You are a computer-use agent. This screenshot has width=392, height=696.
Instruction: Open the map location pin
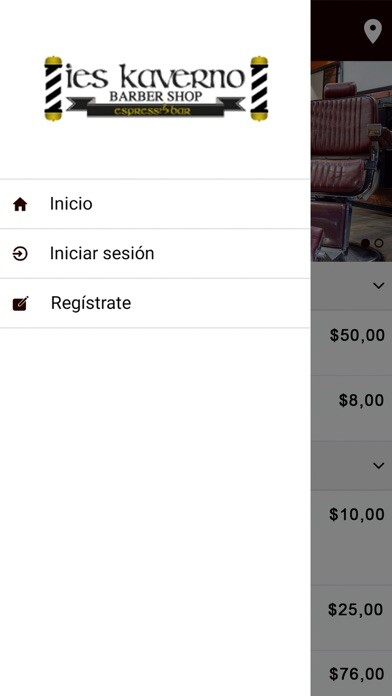(x=373, y=31)
